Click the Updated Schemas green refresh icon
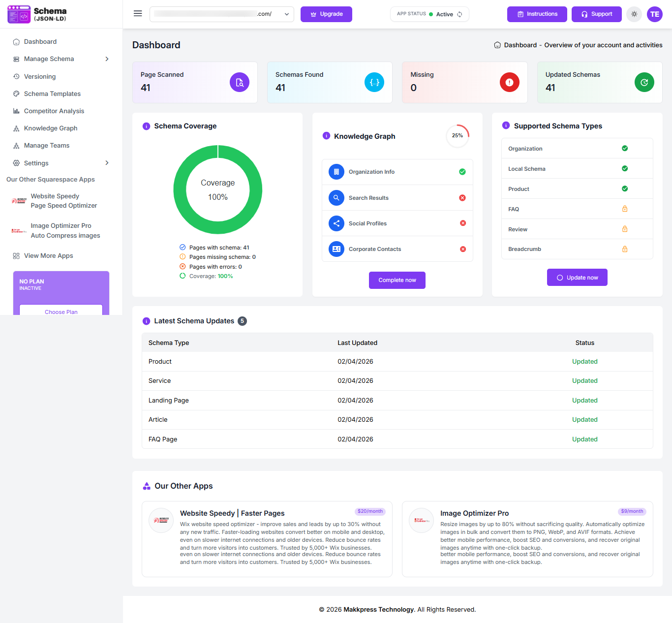The image size is (672, 623). tap(644, 82)
